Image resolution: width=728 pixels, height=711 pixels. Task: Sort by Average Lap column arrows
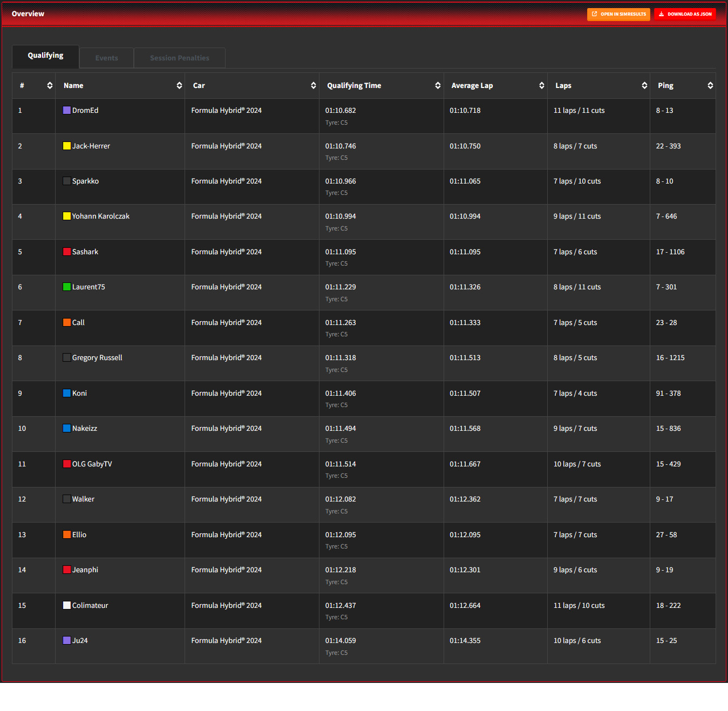[541, 86]
